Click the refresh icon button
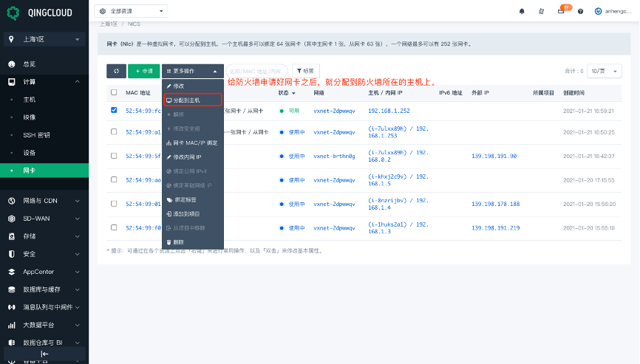 coord(116,71)
